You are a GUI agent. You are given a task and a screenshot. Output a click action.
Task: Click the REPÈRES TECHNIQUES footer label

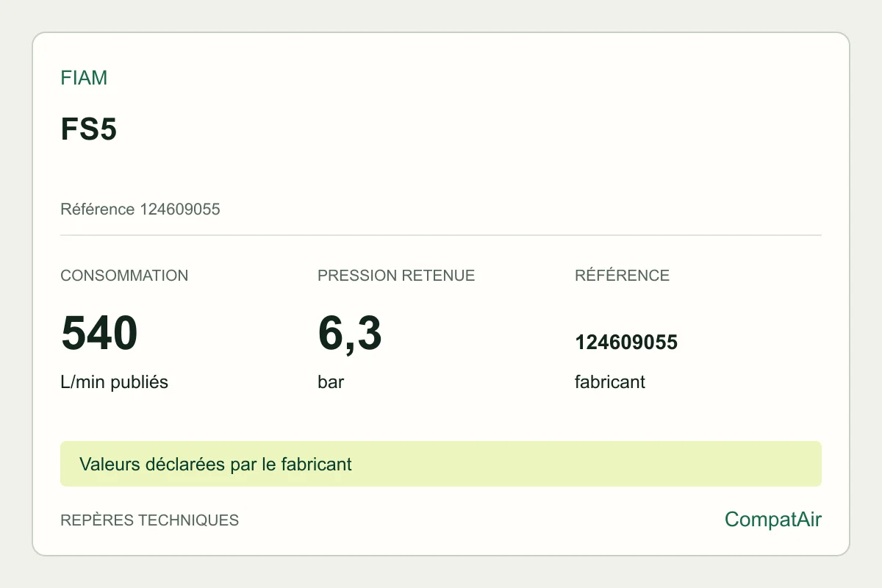point(150,520)
